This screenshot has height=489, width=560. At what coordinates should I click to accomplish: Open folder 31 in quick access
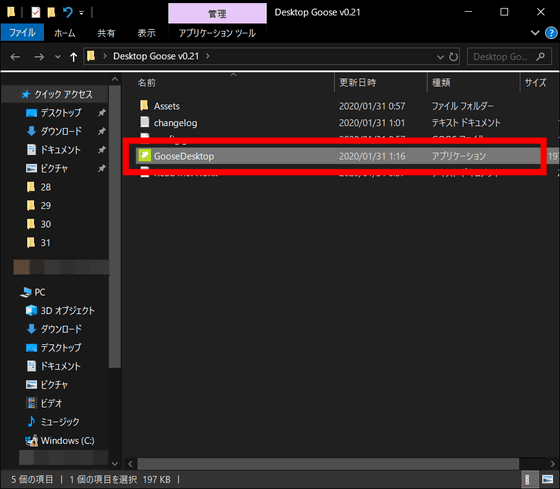pos(40,243)
